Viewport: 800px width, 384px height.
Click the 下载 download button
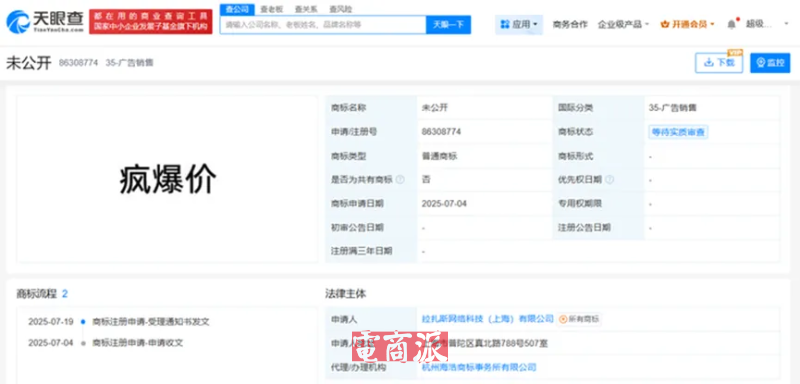tap(719, 63)
